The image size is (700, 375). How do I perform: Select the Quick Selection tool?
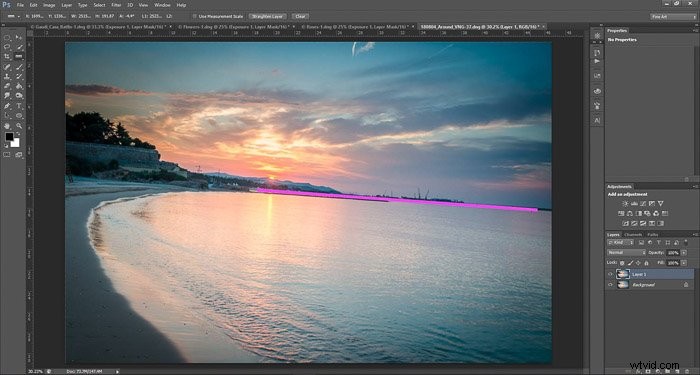pos(19,47)
